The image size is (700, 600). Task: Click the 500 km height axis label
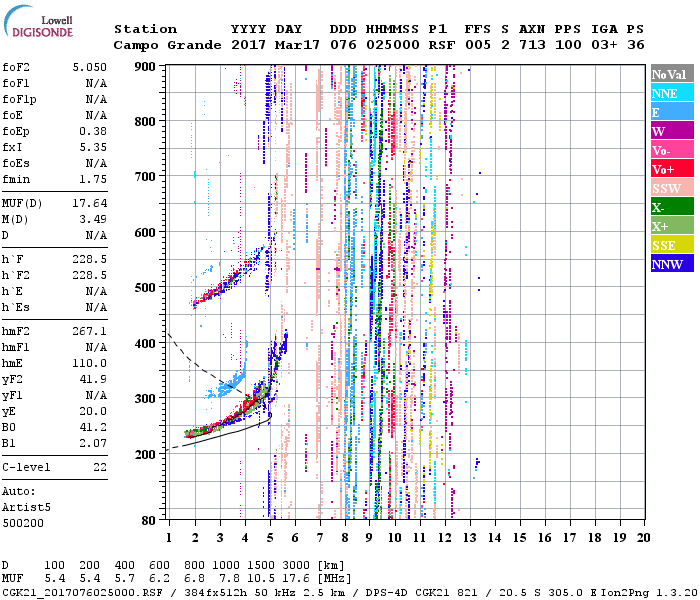[145, 288]
